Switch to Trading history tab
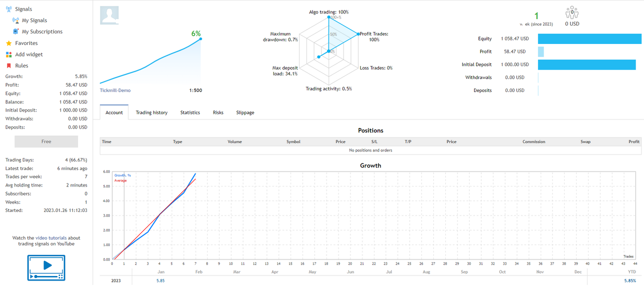The height and width of the screenshot is (291, 644). click(x=152, y=112)
